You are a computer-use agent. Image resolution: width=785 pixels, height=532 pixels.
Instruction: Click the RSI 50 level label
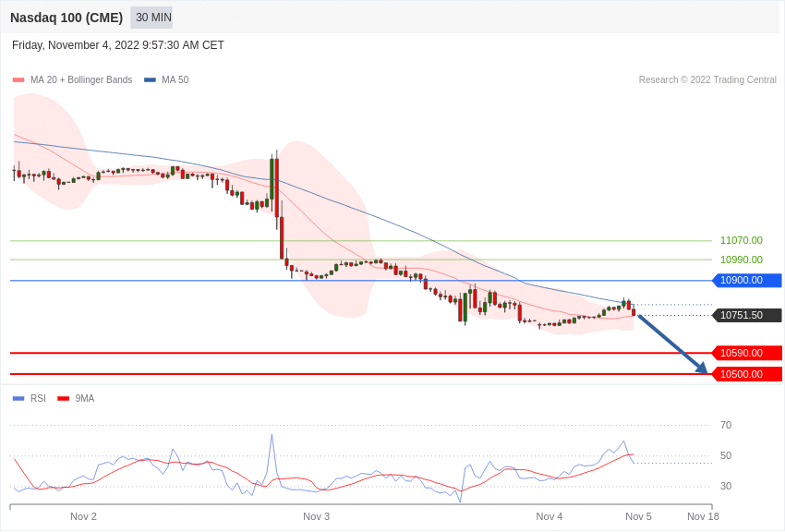click(x=726, y=456)
